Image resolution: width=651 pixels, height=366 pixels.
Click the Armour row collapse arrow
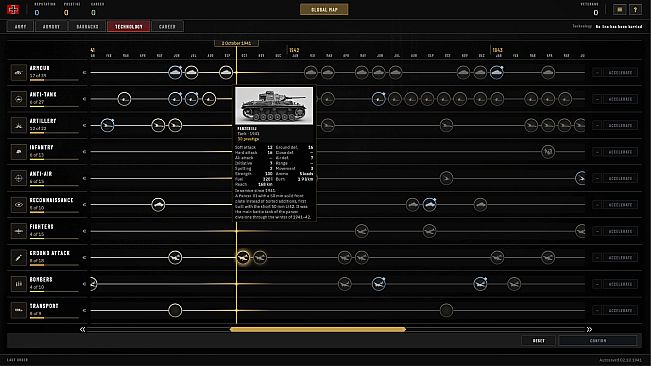click(x=84, y=73)
